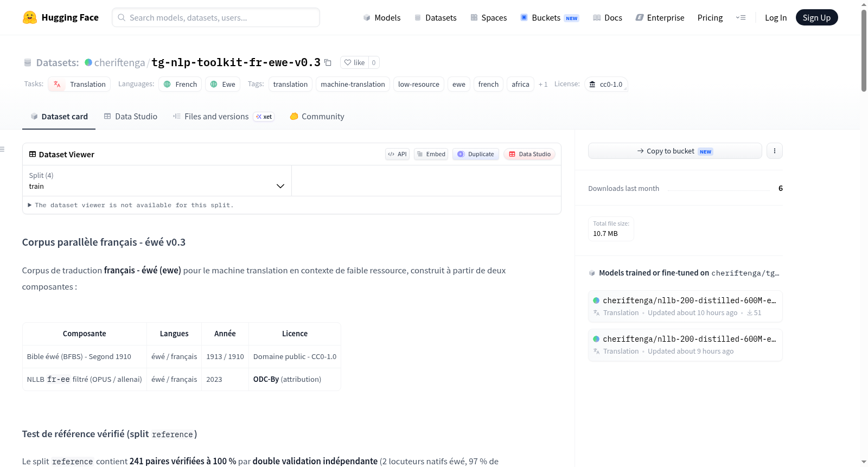Click the Hugging Face logo emoji
The width and height of the screenshot is (868, 467).
[30, 17]
